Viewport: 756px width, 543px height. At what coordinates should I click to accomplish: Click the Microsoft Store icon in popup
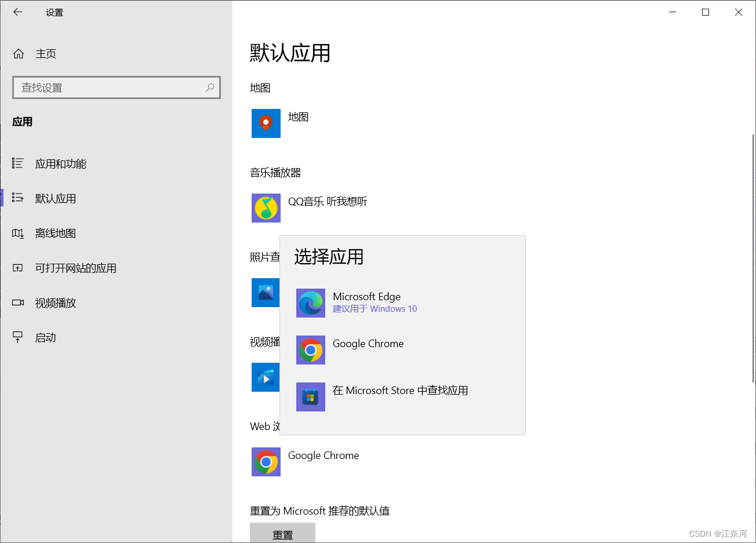pyautogui.click(x=311, y=397)
